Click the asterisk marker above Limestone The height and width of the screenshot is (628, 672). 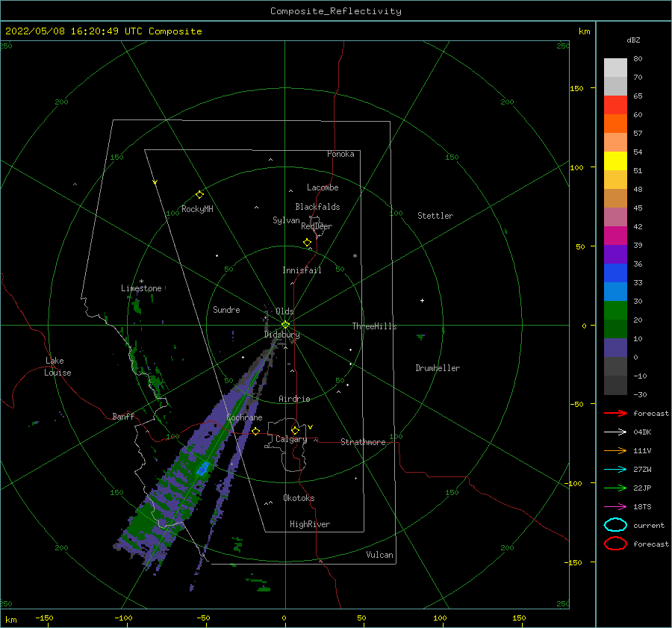point(141,282)
